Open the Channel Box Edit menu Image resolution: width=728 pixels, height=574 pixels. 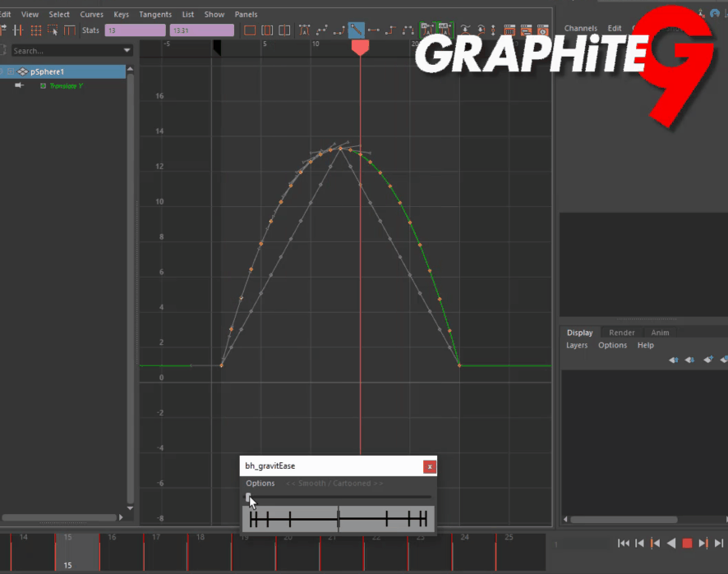(x=615, y=28)
